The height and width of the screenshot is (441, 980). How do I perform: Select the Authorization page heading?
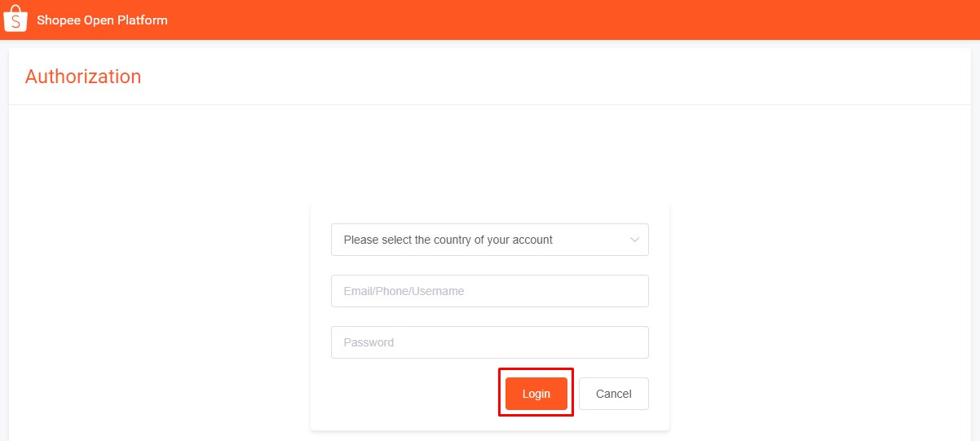click(83, 77)
